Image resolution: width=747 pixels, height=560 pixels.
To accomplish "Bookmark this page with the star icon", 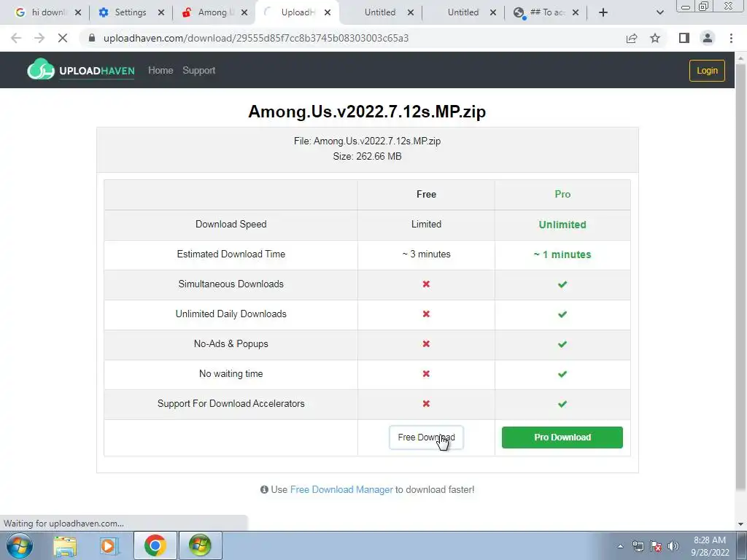I will [x=655, y=38].
